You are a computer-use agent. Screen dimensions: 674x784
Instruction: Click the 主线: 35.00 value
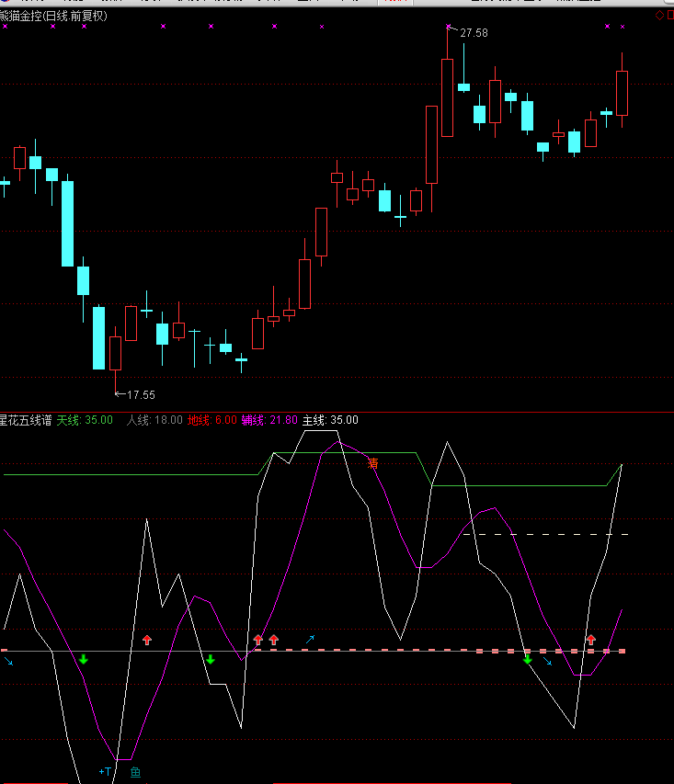point(330,420)
